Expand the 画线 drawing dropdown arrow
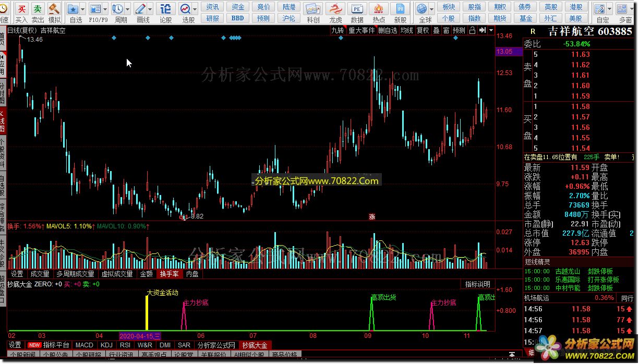Screen dimensions: 639x364 150,9
